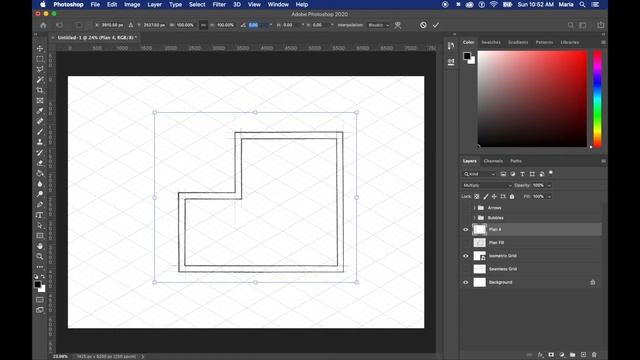Screen dimensions: 640x360
Task: Expand the Bubbles layer group
Action: [474, 218]
